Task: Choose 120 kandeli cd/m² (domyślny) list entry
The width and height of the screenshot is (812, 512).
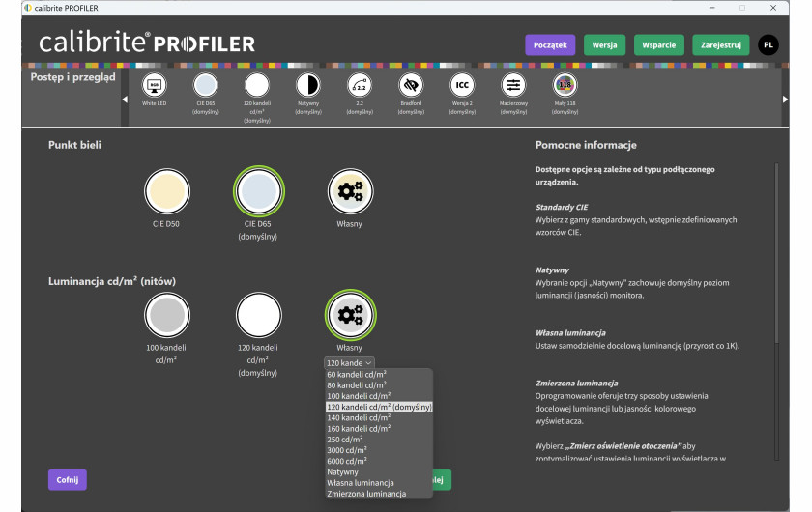Action: click(x=379, y=407)
